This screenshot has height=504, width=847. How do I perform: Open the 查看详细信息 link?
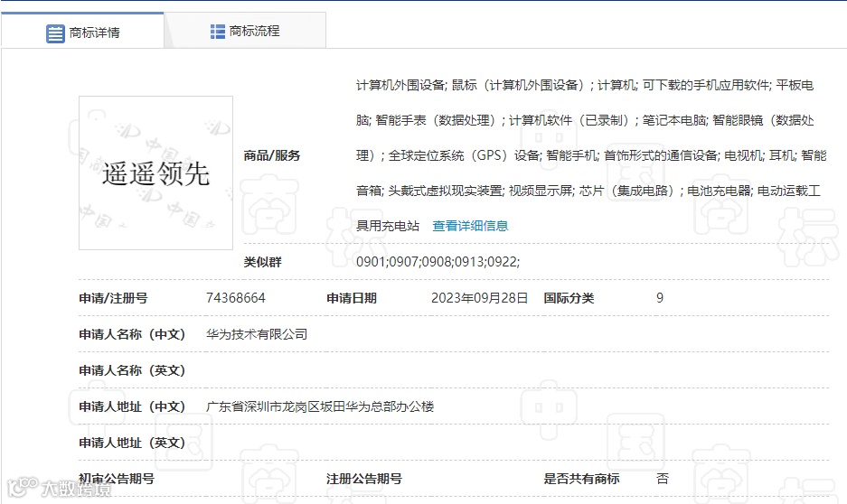(x=470, y=226)
